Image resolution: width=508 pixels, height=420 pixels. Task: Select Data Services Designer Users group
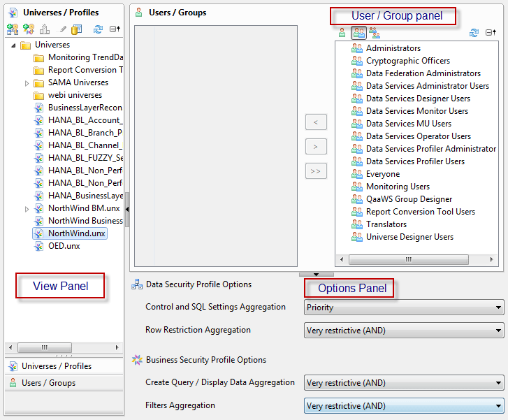click(418, 99)
